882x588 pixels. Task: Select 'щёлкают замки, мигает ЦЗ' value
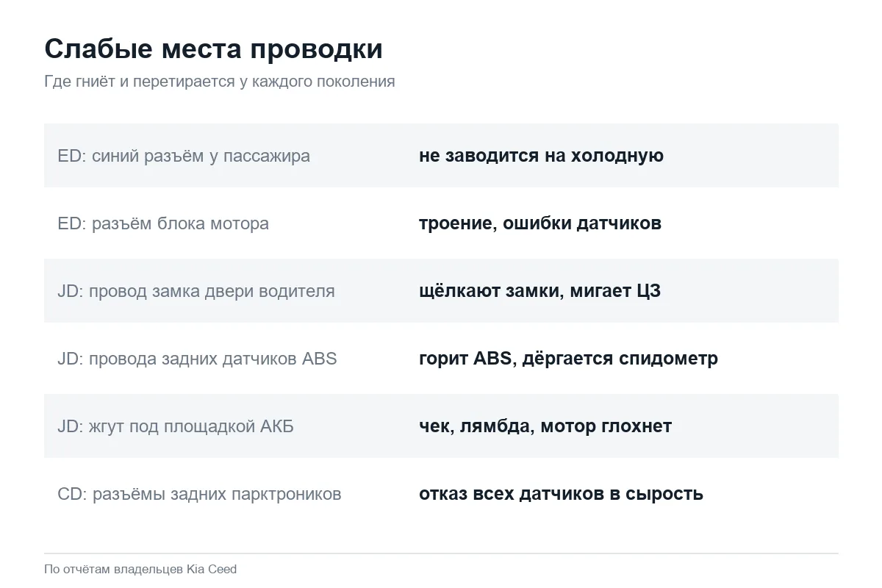click(539, 291)
